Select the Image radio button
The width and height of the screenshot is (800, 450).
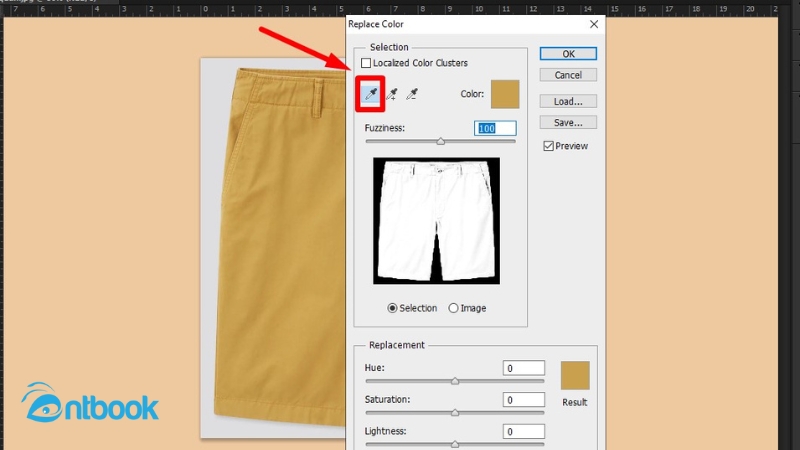click(453, 308)
